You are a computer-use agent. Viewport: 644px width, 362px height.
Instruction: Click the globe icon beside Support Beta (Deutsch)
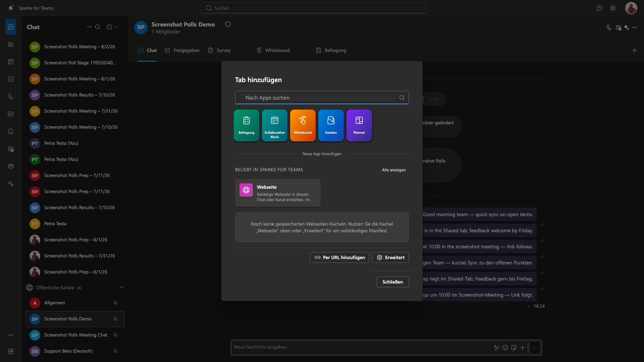pyautogui.click(x=115, y=351)
